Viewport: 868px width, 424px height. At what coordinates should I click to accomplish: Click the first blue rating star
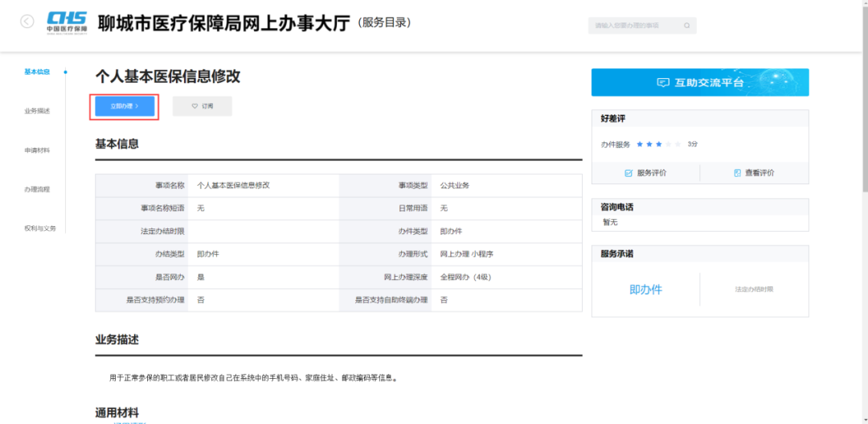[x=640, y=144]
